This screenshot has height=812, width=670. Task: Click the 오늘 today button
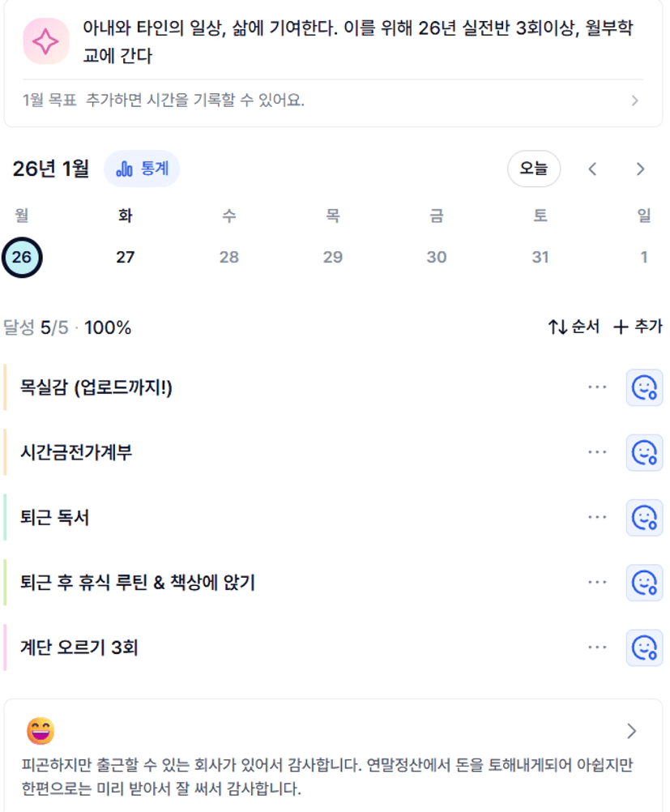tap(533, 169)
